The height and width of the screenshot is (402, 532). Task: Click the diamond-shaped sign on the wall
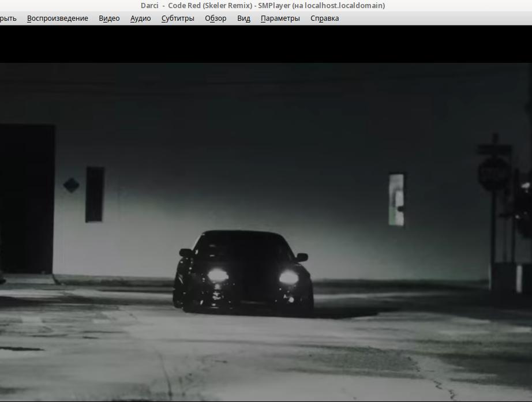tap(71, 185)
